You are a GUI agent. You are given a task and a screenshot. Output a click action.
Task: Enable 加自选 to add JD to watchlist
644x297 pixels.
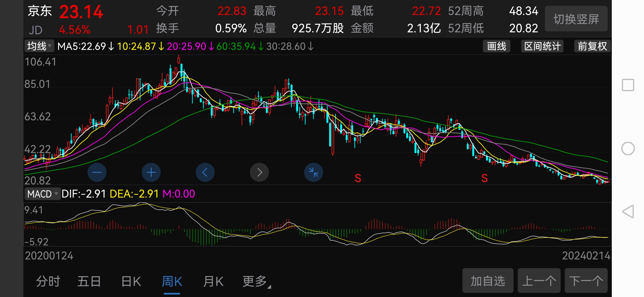[488, 281]
